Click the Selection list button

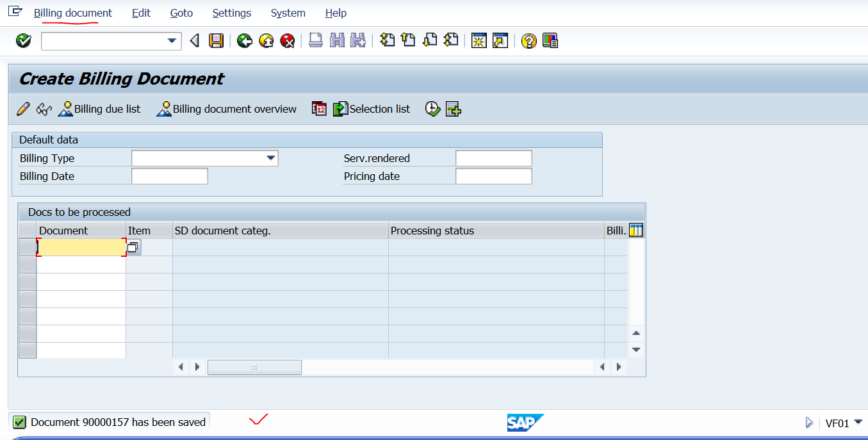click(x=372, y=109)
